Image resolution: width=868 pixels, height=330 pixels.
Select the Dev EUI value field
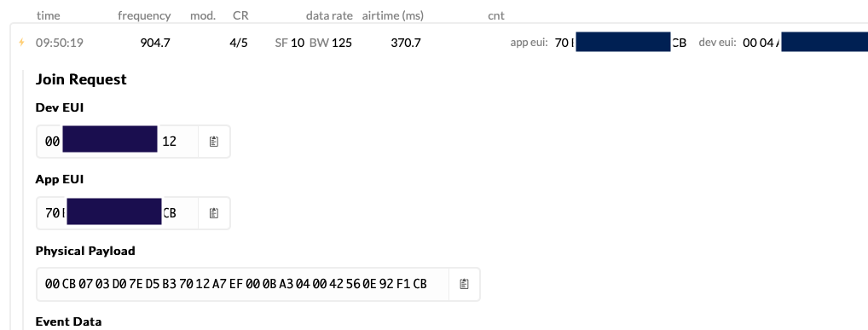(x=118, y=142)
